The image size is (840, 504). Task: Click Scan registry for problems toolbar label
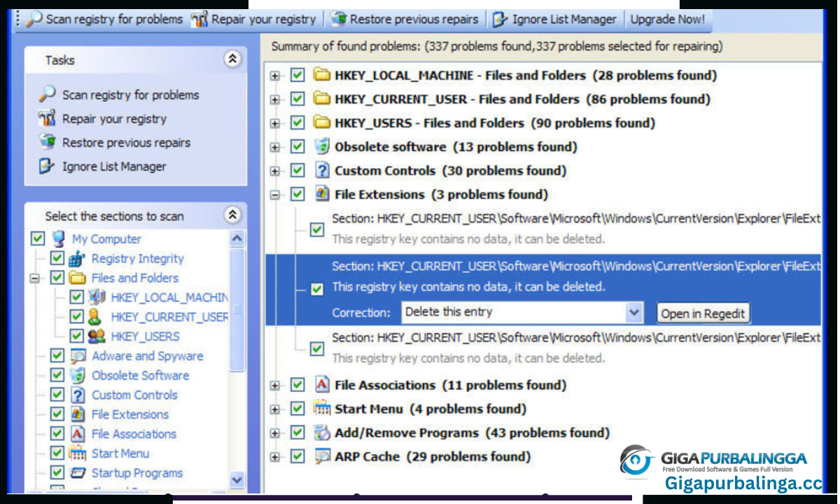[x=114, y=20]
